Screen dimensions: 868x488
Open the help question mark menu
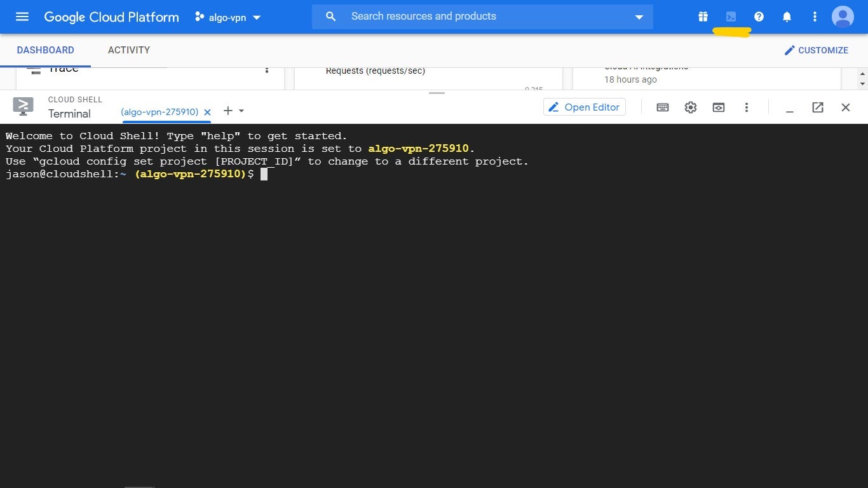click(x=759, y=17)
